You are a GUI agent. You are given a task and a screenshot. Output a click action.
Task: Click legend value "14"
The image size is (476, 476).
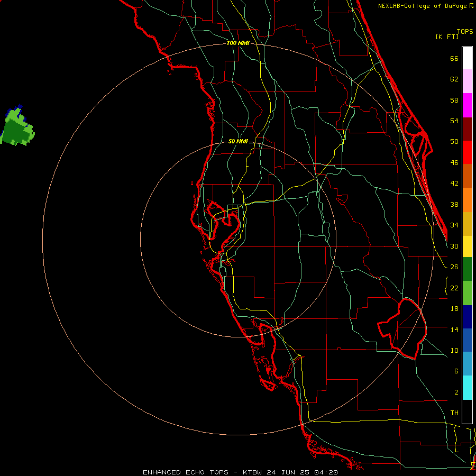click(x=454, y=329)
